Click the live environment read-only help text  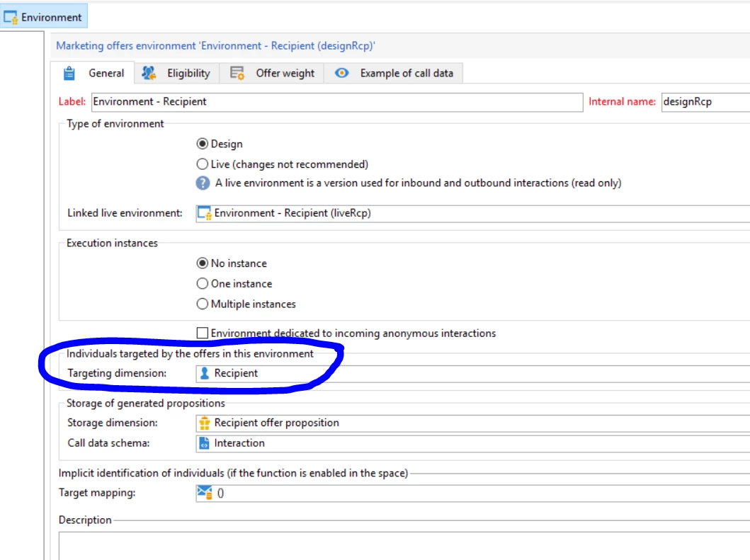418,183
